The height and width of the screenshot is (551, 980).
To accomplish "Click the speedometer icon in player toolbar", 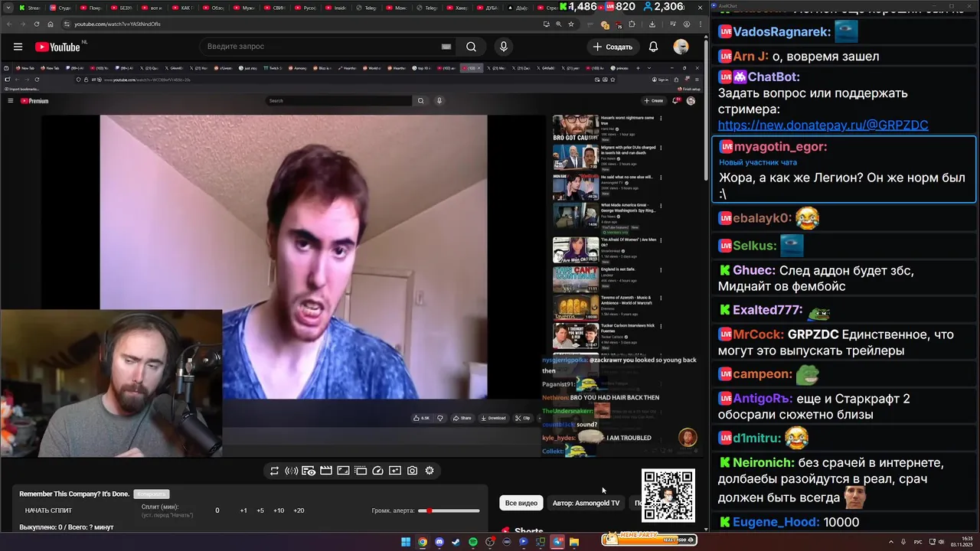I will tap(377, 471).
